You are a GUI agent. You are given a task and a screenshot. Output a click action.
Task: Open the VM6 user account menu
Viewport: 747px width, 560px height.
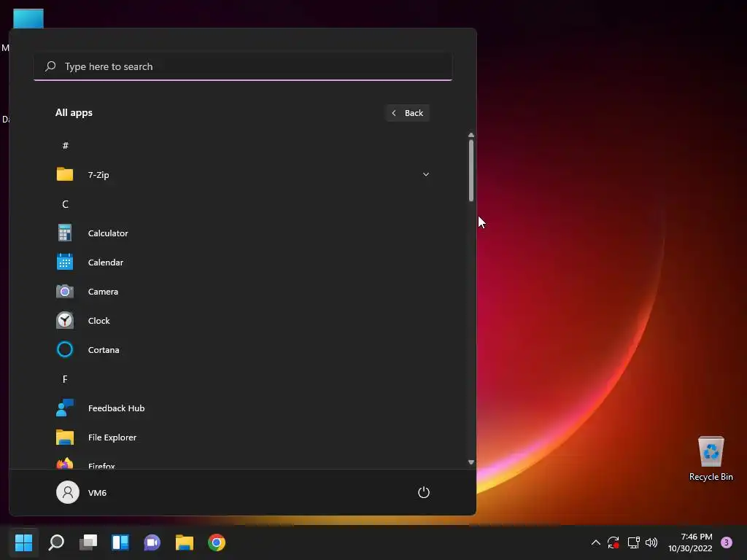pyautogui.click(x=82, y=492)
